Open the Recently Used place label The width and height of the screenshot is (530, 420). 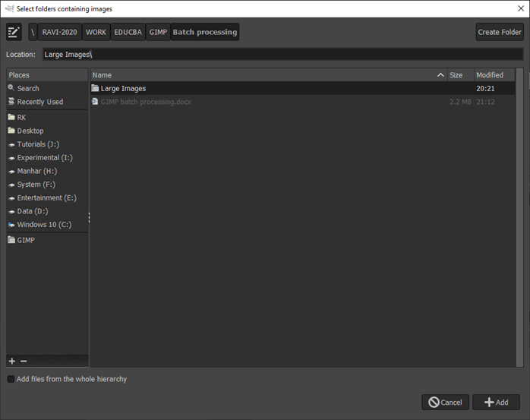coord(40,102)
